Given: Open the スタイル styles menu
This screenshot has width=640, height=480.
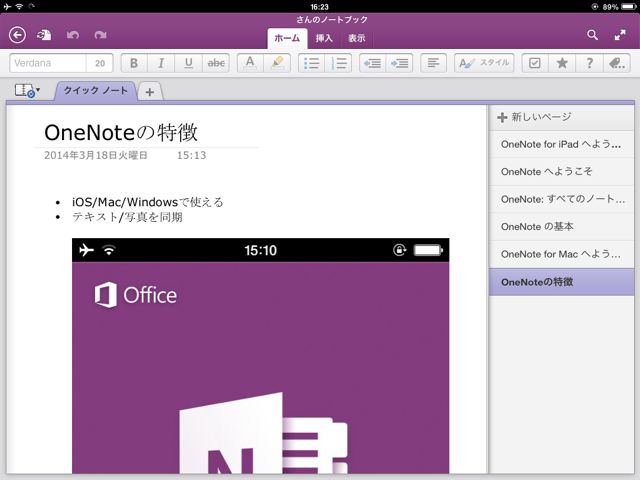Looking at the screenshot, I should coord(484,63).
